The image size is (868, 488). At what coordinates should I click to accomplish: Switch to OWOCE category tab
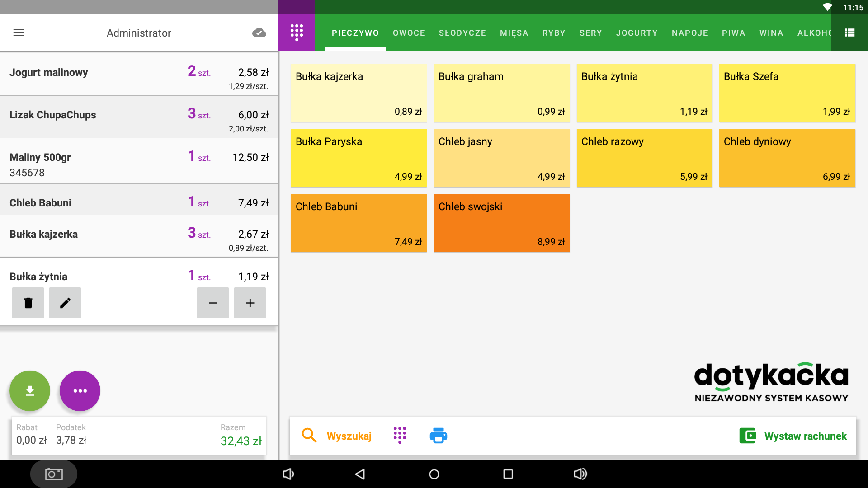(x=409, y=33)
